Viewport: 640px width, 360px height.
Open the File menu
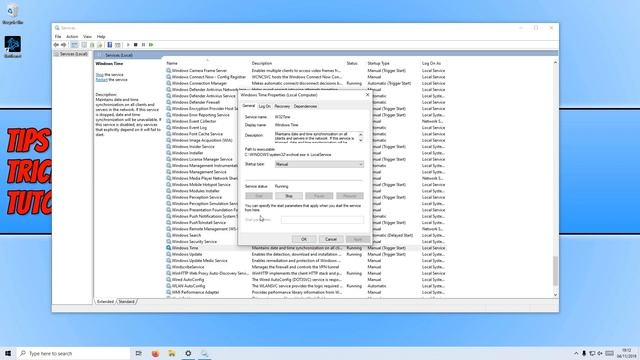(x=58, y=37)
